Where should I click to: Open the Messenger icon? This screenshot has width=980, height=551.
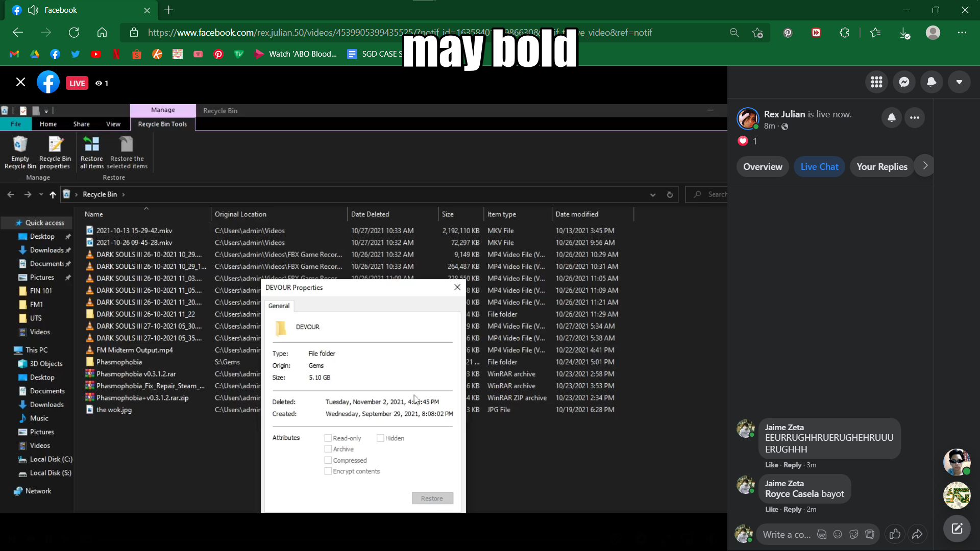click(x=904, y=82)
